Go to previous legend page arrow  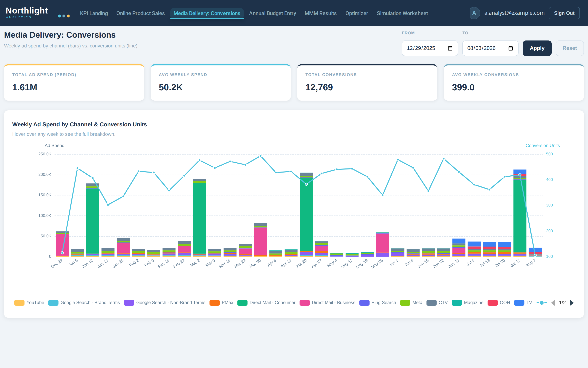553,303
